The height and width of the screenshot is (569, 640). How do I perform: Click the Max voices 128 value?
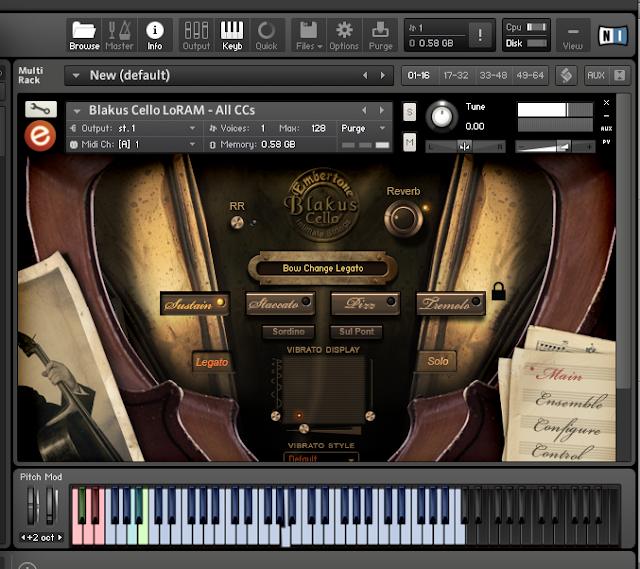(318, 128)
